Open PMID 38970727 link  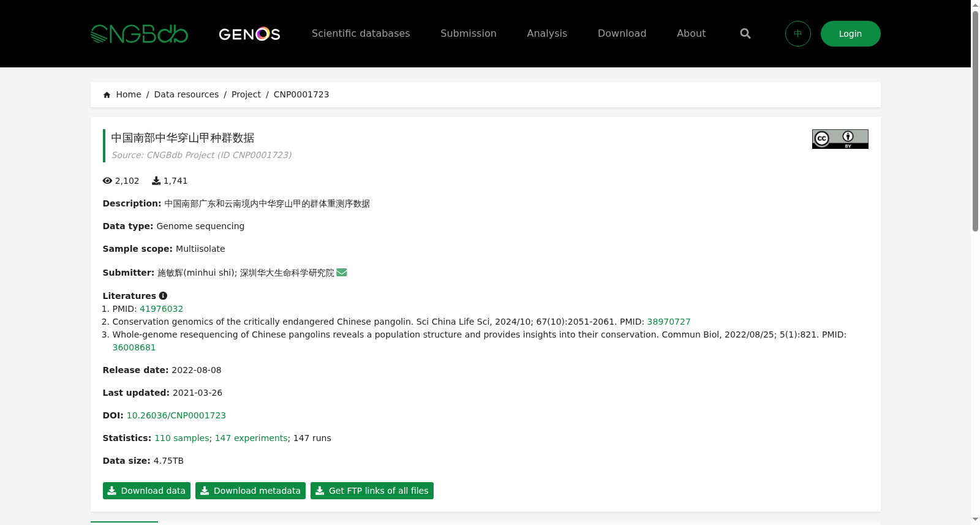pyautogui.click(x=669, y=322)
